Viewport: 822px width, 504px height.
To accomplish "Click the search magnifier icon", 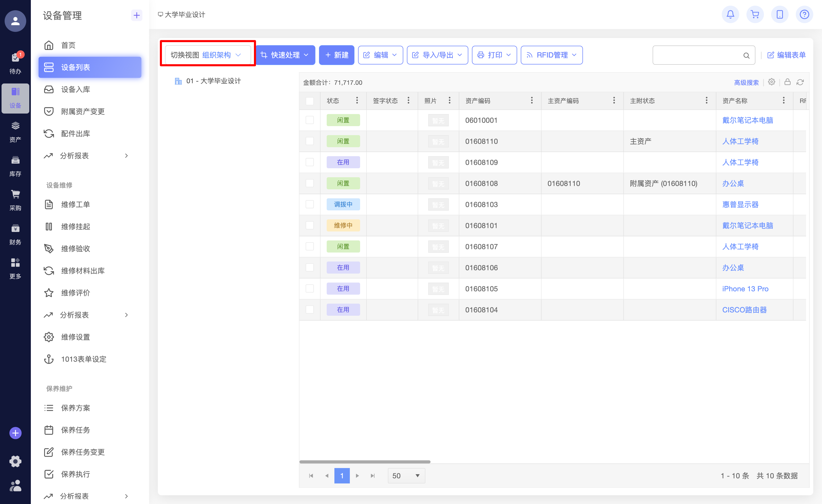I will point(746,56).
